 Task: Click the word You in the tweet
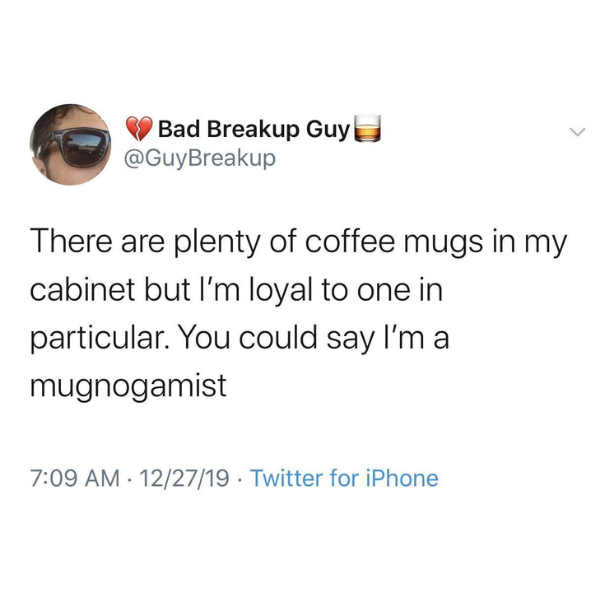coord(205,338)
